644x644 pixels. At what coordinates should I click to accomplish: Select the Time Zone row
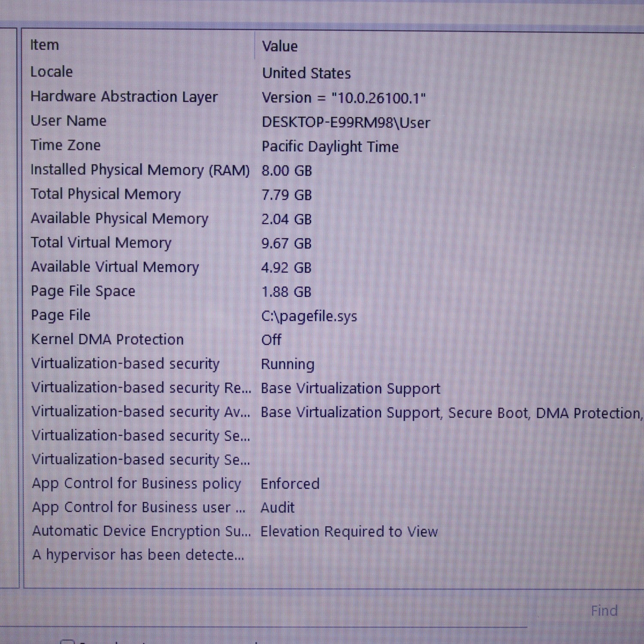pyautogui.click(x=65, y=145)
